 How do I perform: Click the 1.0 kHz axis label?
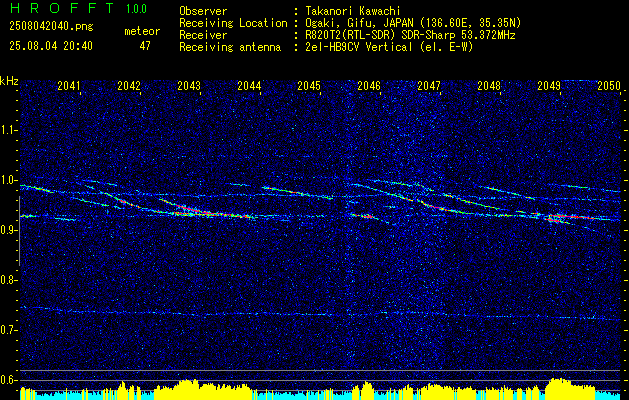8,180
